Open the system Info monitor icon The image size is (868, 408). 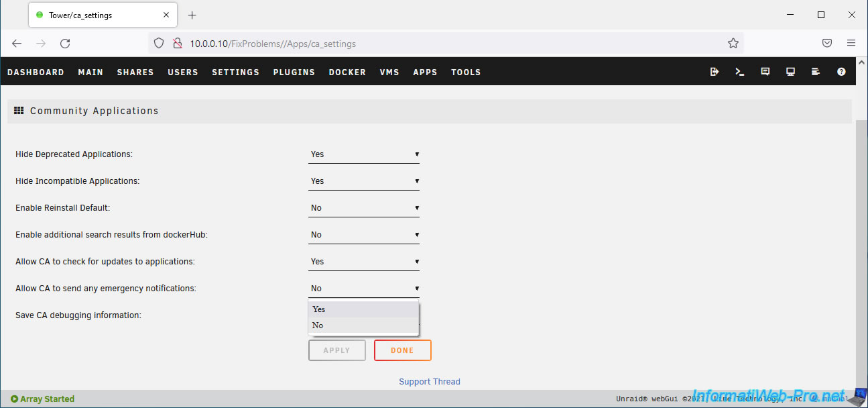(790, 72)
